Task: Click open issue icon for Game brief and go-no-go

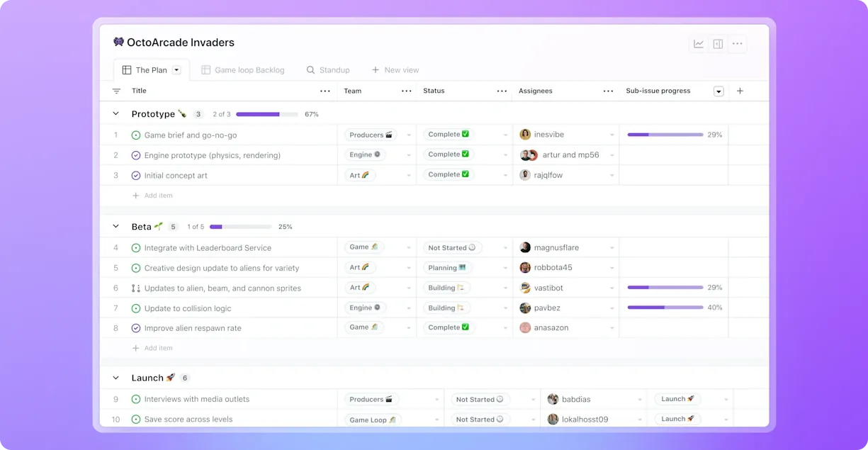Action: pos(136,135)
